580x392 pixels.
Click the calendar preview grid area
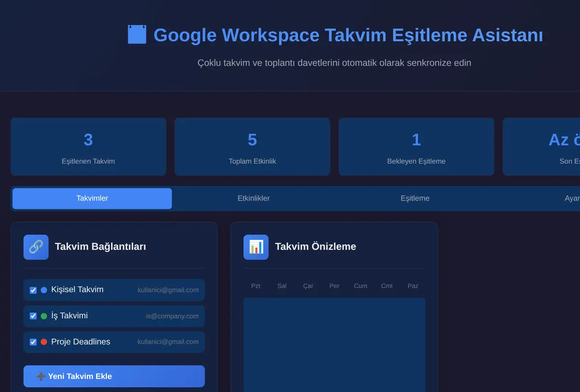[x=334, y=345]
